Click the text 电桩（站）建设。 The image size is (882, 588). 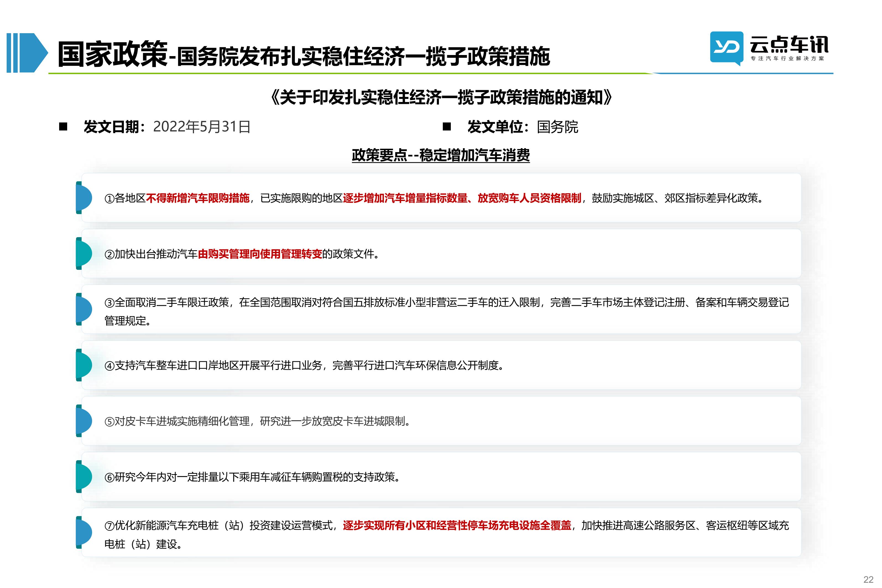pos(143,544)
